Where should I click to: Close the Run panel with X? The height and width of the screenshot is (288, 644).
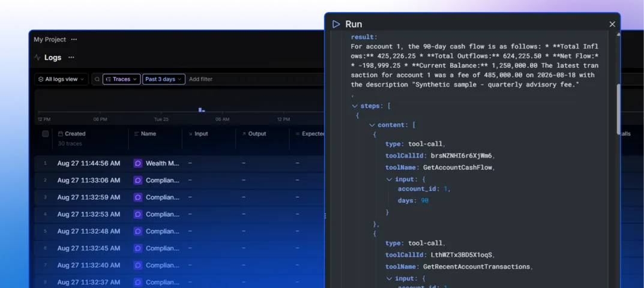pyautogui.click(x=612, y=24)
